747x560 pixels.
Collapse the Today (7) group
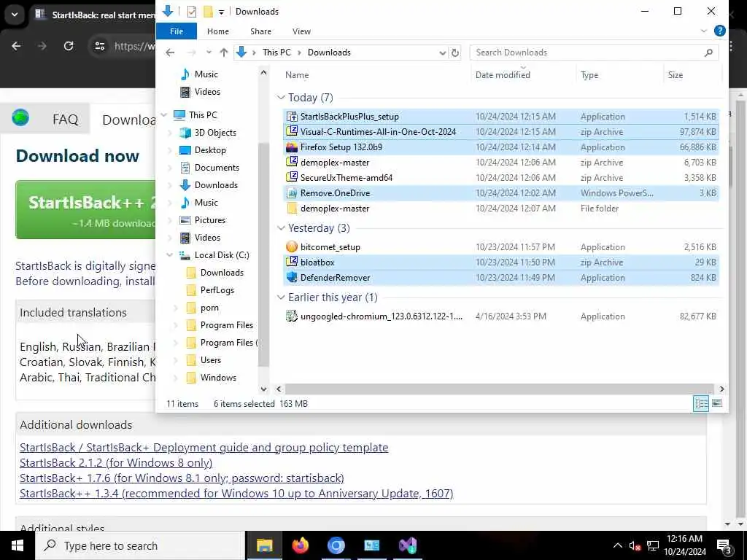(281, 98)
